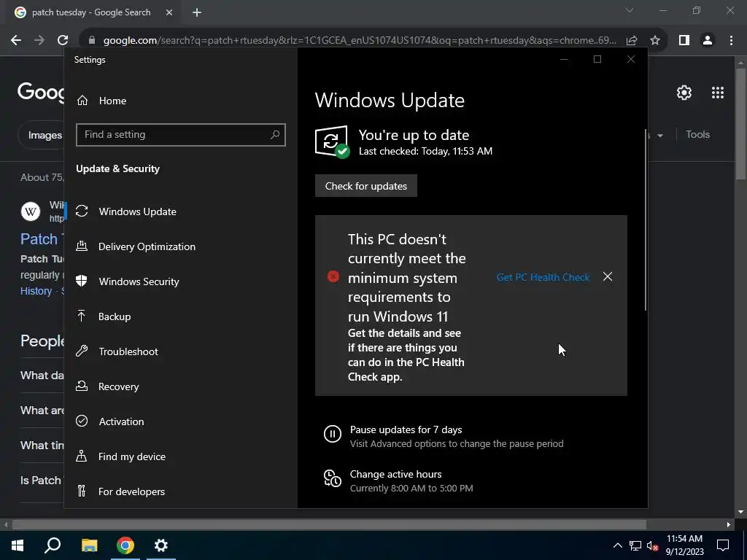Image resolution: width=747 pixels, height=560 pixels.
Task: Click search magnifier in Find a setting
Action: coord(275,135)
